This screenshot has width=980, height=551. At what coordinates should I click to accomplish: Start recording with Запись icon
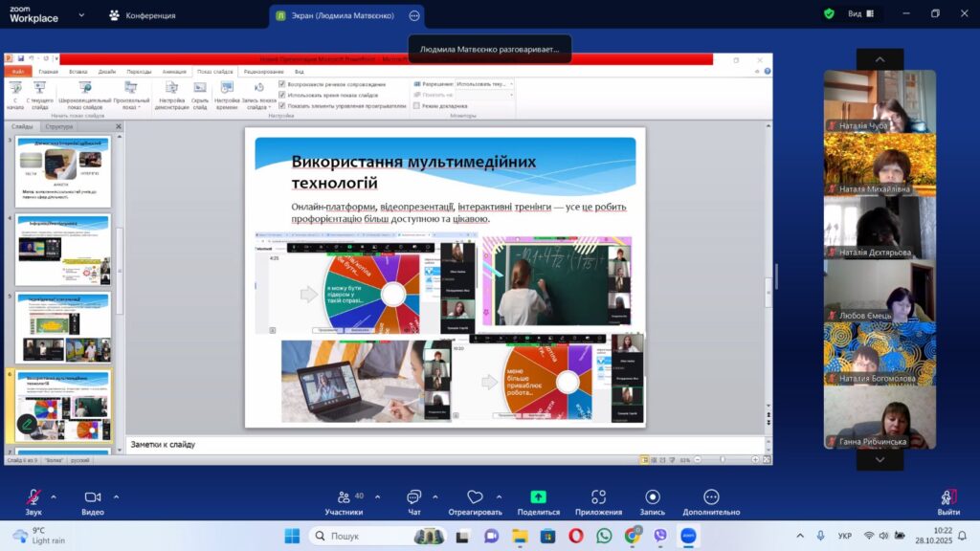[653, 497]
